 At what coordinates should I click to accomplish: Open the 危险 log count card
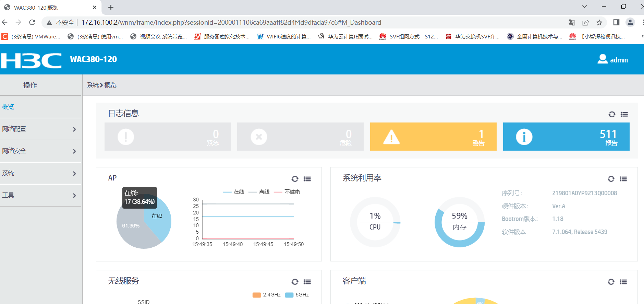(x=300, y=137)
